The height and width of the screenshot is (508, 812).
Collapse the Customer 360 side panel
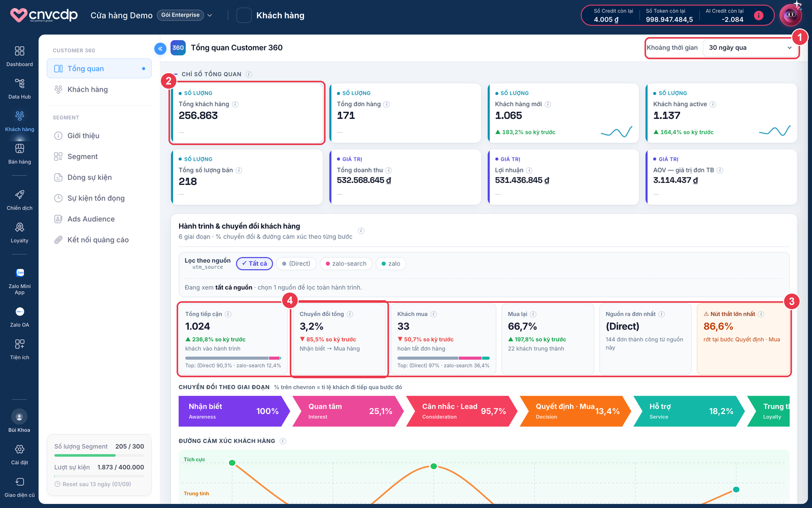[x=160, y=49]
